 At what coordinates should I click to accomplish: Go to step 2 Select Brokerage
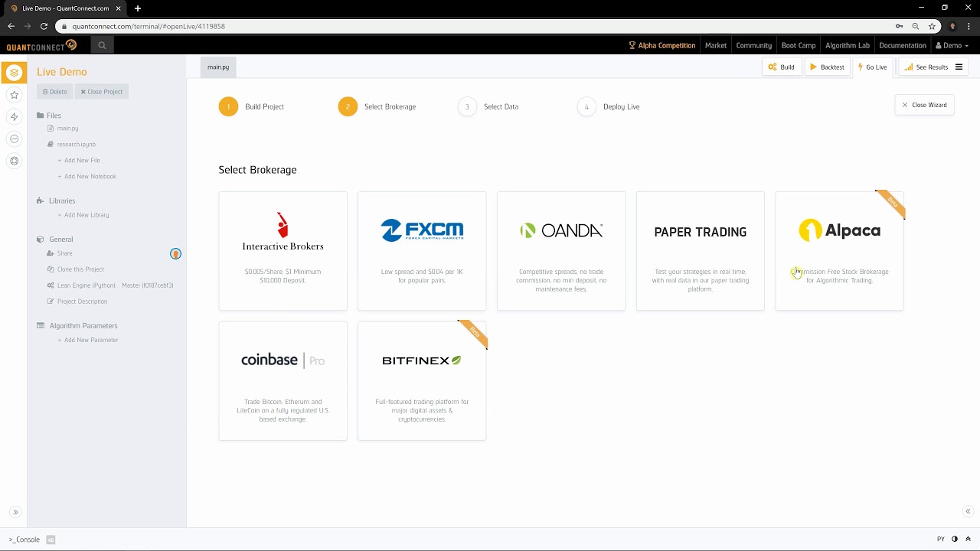[x=377, y=106]
